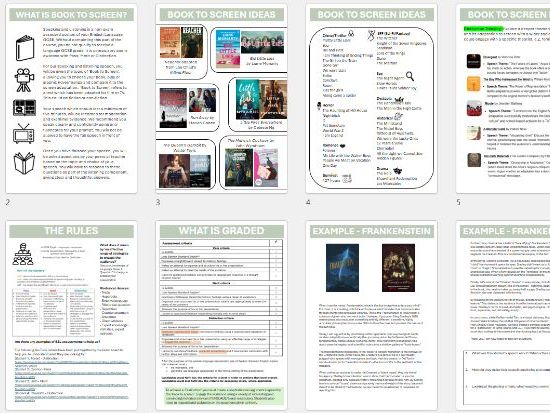
Task: Select the small icon left of Horror heading
Action: click(319, 105)
